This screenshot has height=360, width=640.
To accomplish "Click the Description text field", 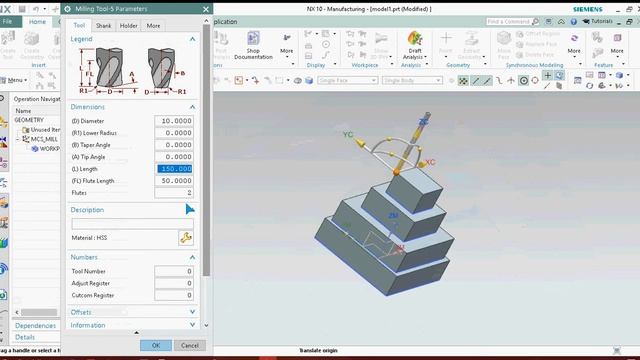I will 133,224.
